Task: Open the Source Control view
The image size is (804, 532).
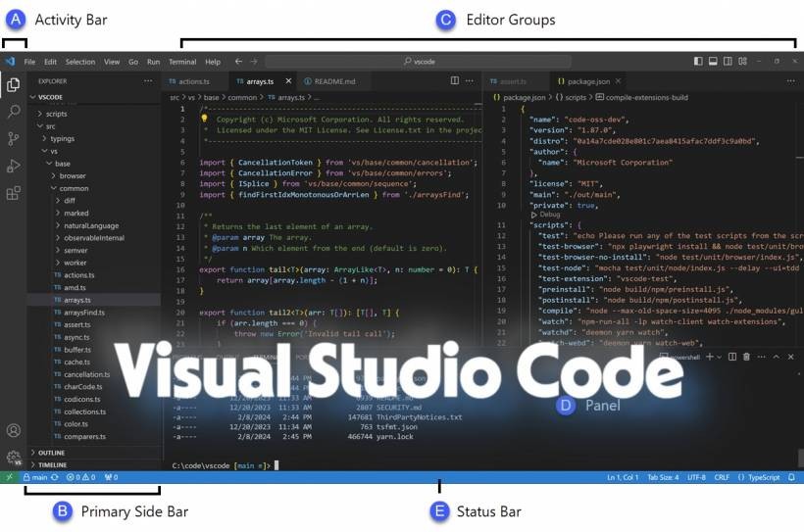Action: (x=14, y=138)
